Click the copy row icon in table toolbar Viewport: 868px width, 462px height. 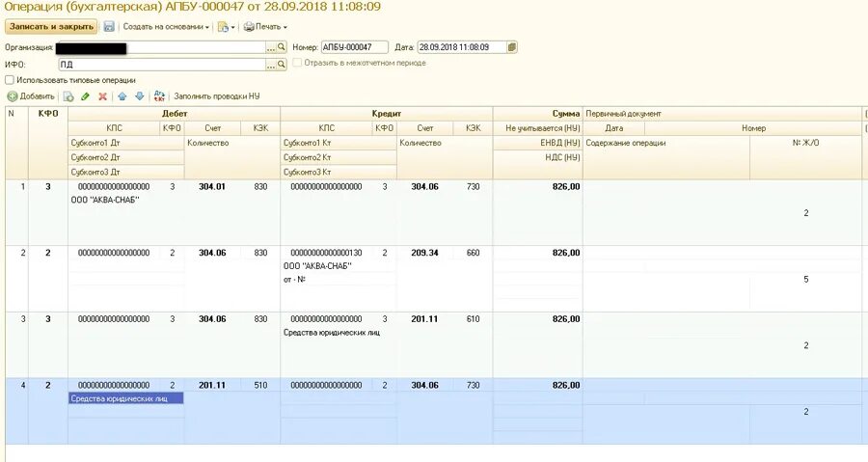coord(68,96)
